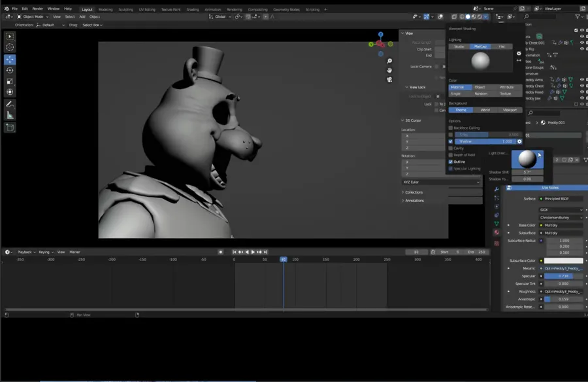Viewport: 588px width, 382px height.
Task: Switch to solid viewport shading
Action: (x=468, y=17)
